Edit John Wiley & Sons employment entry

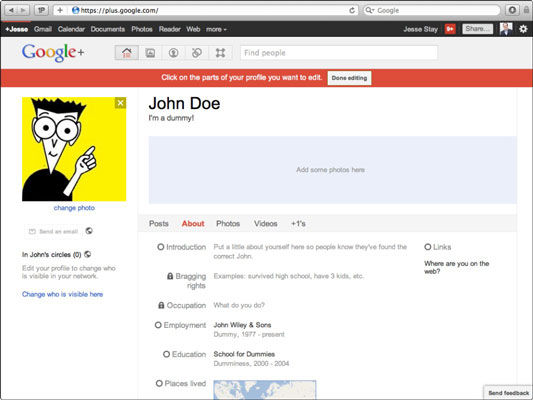[x=249, y=330]
